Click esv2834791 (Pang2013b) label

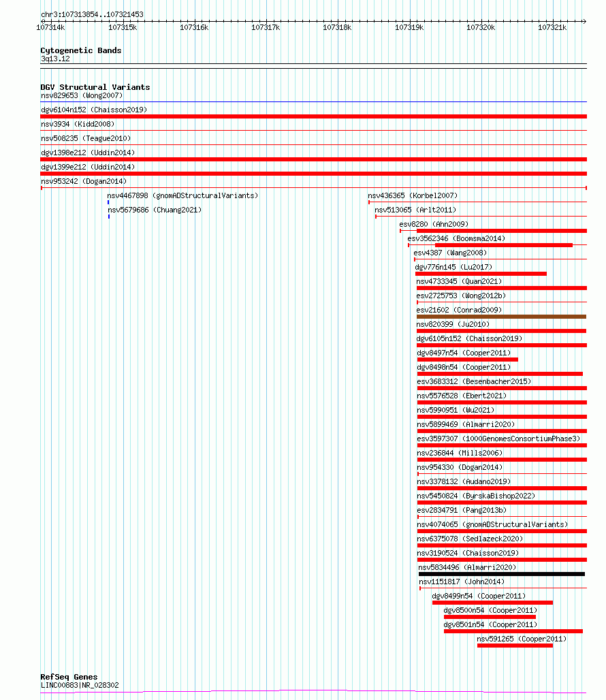point(462,510)
